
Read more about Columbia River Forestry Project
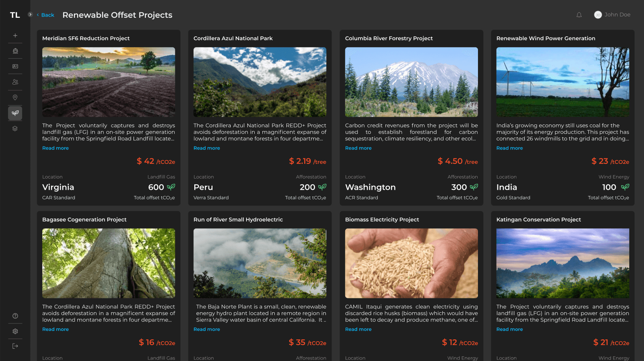tap(358, 148)
